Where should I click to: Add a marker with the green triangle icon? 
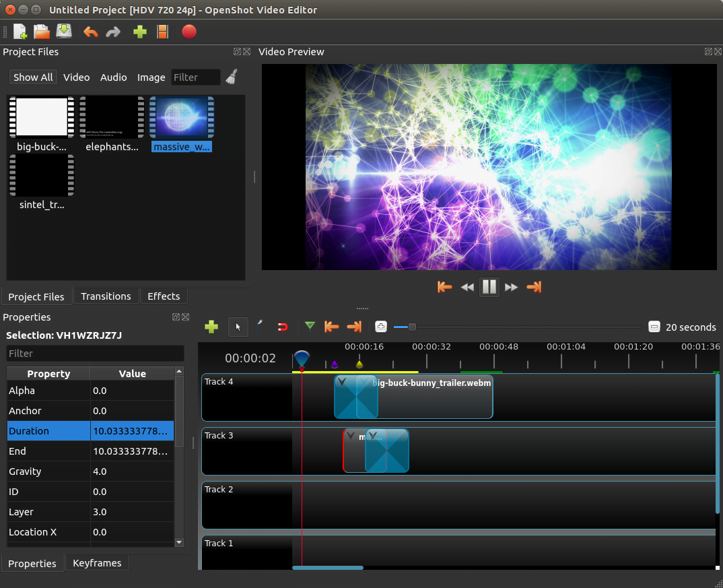point(310,327)
